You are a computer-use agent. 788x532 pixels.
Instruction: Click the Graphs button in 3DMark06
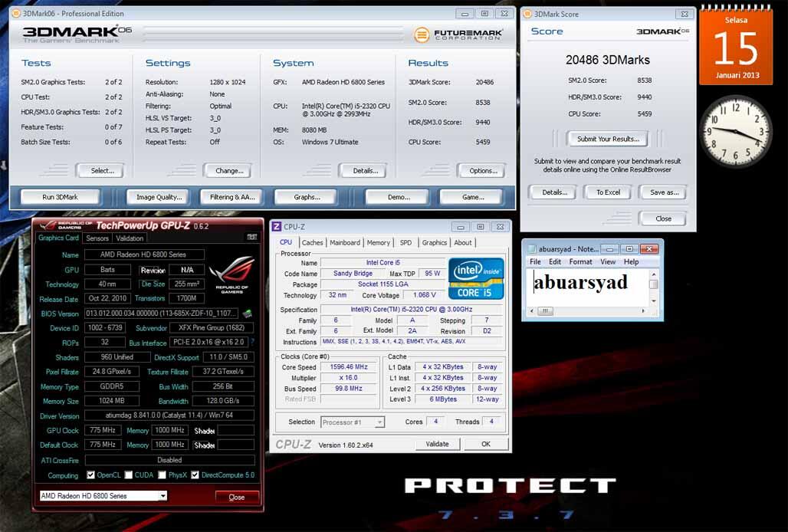(307, 197)
